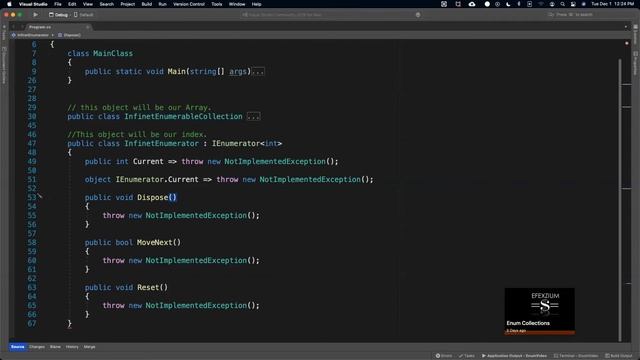
Task: Click IEnumerator<int> on line 47
Action: tap(247, 144)
